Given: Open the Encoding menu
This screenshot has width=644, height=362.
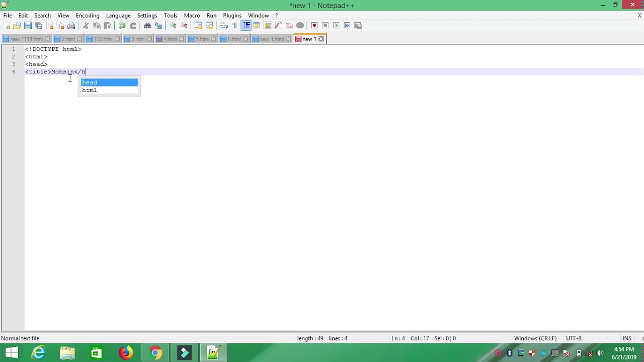Looking at the screenshot, I should (x=88, y=16).
